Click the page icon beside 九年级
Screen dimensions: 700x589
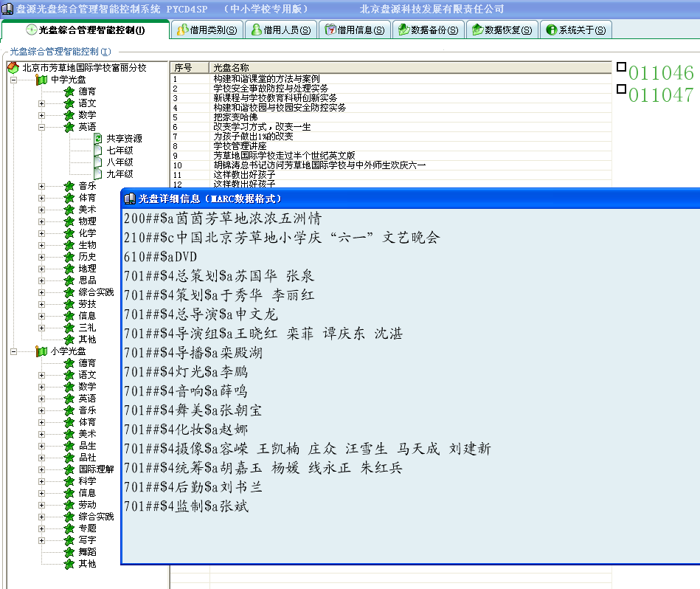(98, 174)
